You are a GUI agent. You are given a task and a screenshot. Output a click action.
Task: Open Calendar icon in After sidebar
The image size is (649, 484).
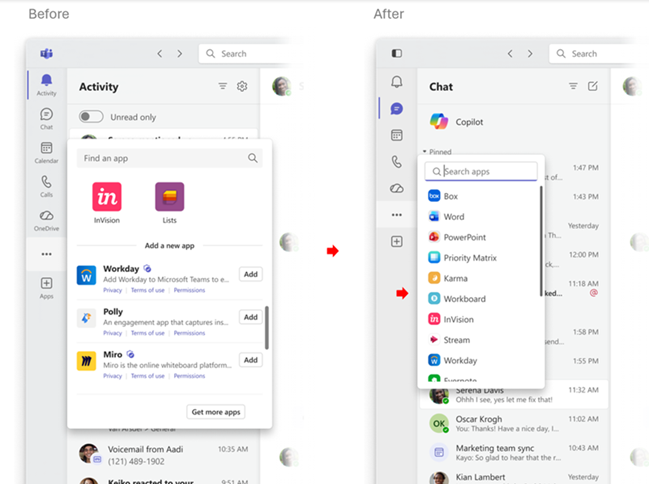397,135
